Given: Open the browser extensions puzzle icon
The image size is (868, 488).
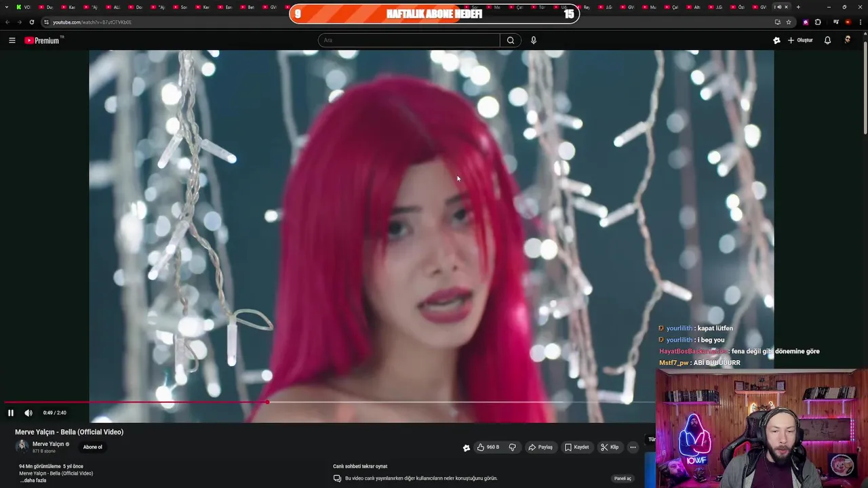Looking at the screenshot, I should (818, 22).
